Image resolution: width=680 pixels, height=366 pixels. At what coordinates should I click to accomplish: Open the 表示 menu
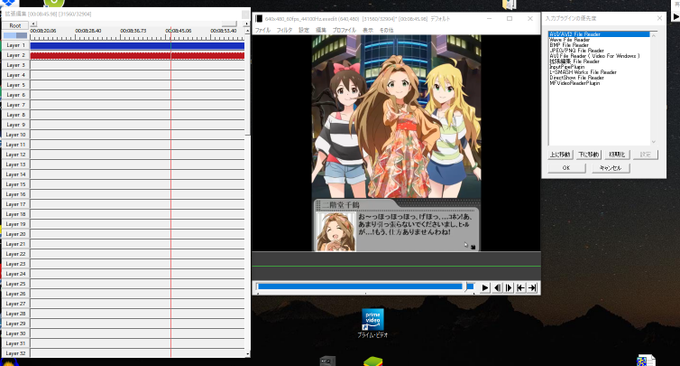(x=368, y=30)
